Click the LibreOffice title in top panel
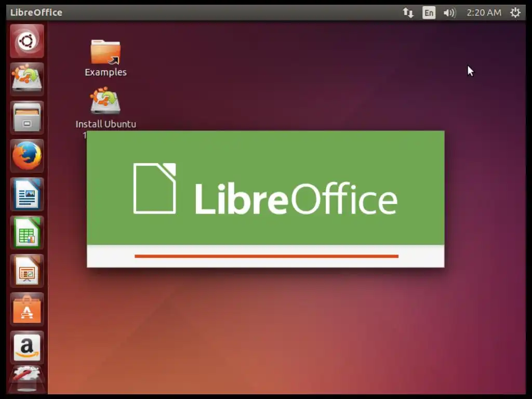The image size is (532, 399). 36,12
